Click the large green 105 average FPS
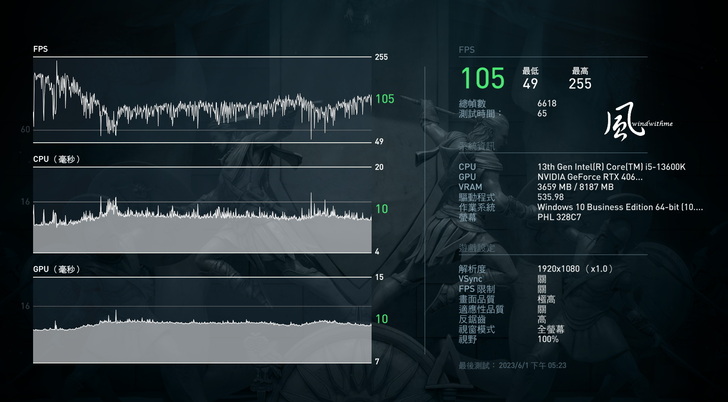Viewport: 728px width, 402px height. [483, 78]
